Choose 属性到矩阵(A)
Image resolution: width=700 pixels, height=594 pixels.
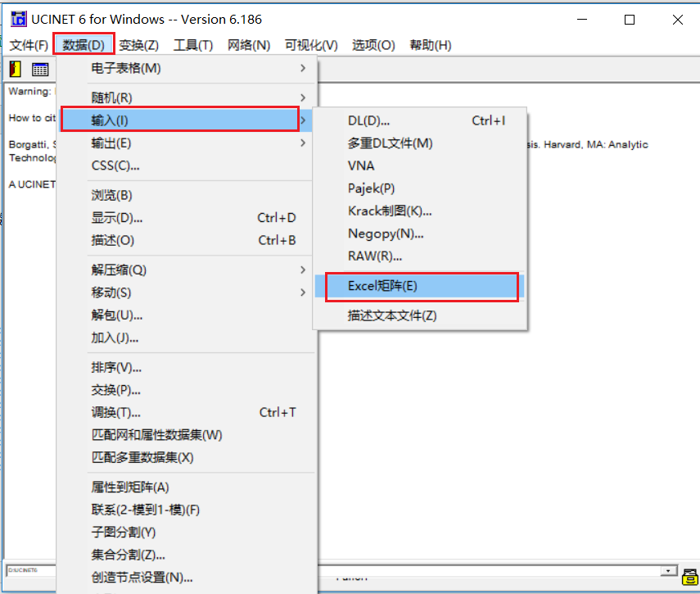[x=186, y=487]
